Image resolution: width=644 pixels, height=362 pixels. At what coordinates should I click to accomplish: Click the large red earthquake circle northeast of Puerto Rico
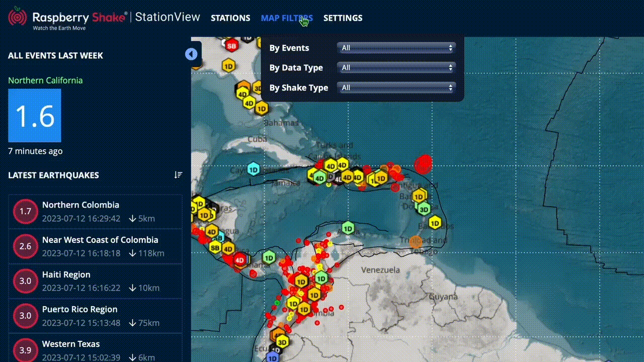[x=424, y=164]
